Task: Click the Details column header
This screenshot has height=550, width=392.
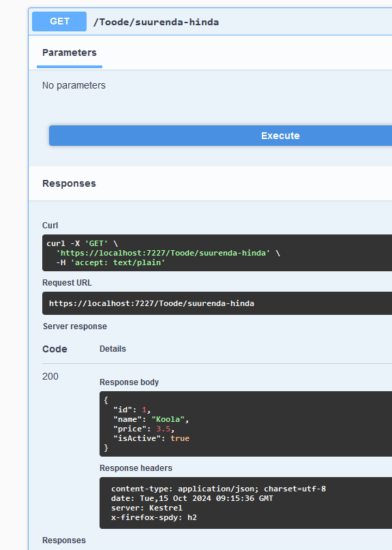Action: click(x=112, y=349)
